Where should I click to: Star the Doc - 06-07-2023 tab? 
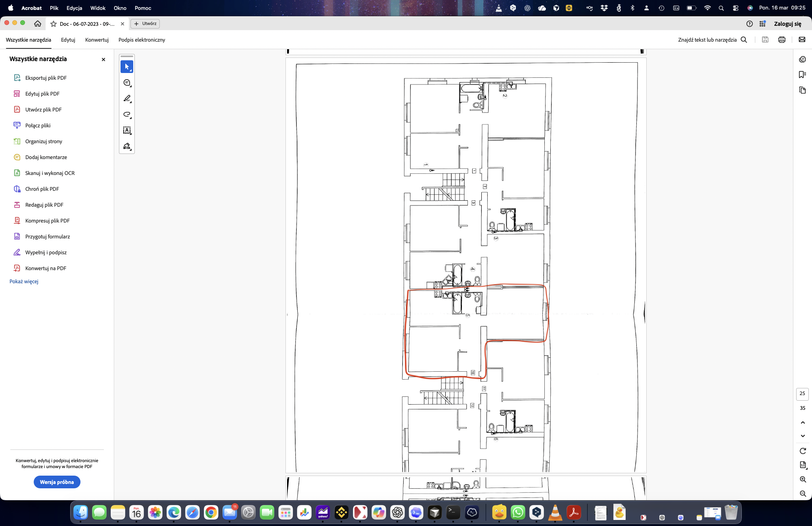pyautogui.click(x=54, y=24)
